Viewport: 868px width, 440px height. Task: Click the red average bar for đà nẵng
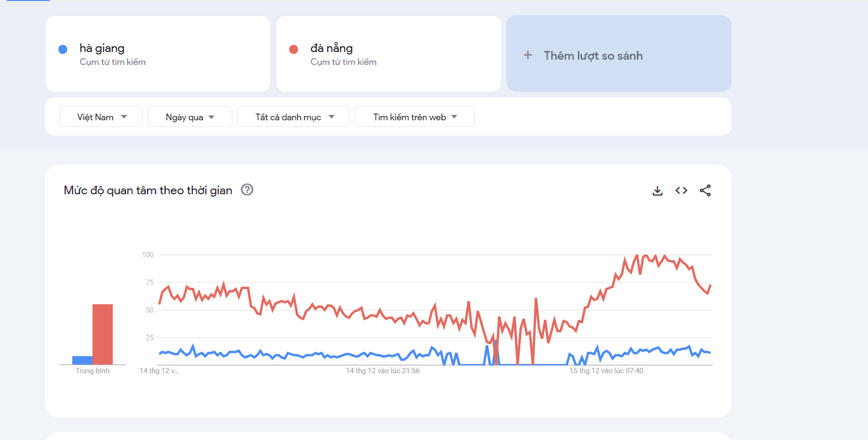(x=103, y=335)
